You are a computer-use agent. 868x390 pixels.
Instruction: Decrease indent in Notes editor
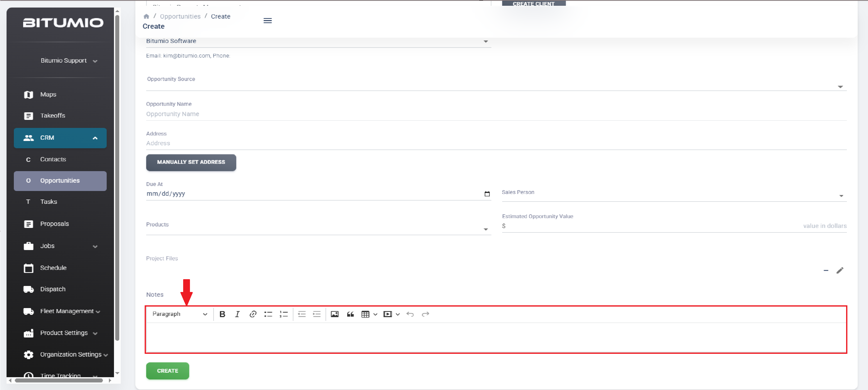[x=302, y=314]
